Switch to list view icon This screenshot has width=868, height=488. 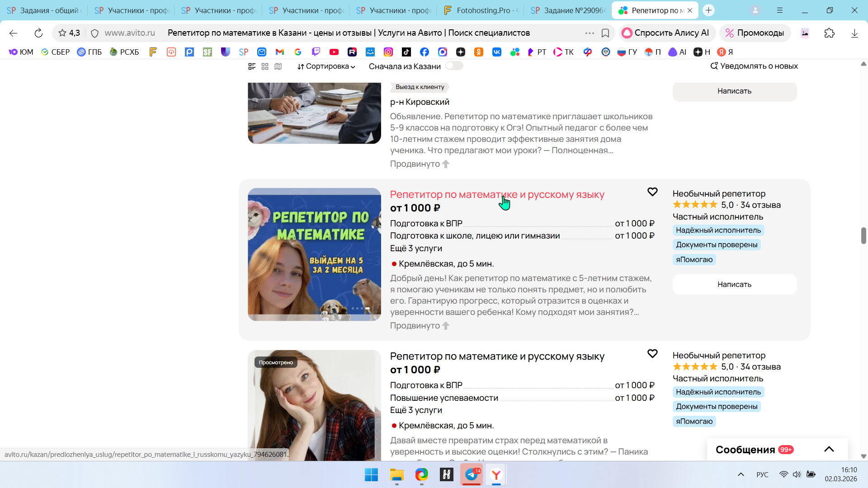pos(252,66)
